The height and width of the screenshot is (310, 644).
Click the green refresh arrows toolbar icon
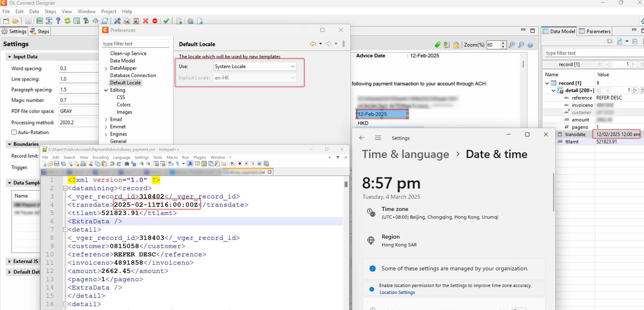tap(67, 21)
